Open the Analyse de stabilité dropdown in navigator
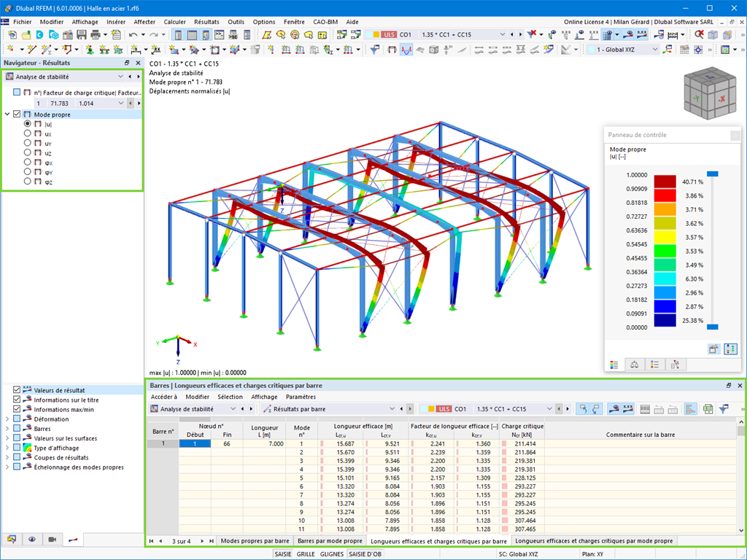 coord(64,77)
